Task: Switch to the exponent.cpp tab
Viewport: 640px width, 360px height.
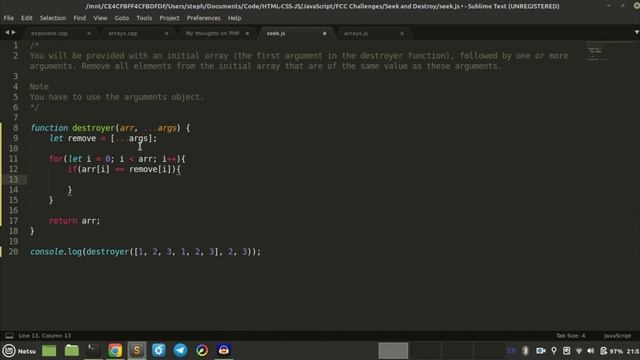Action: [x=49, y=33]
